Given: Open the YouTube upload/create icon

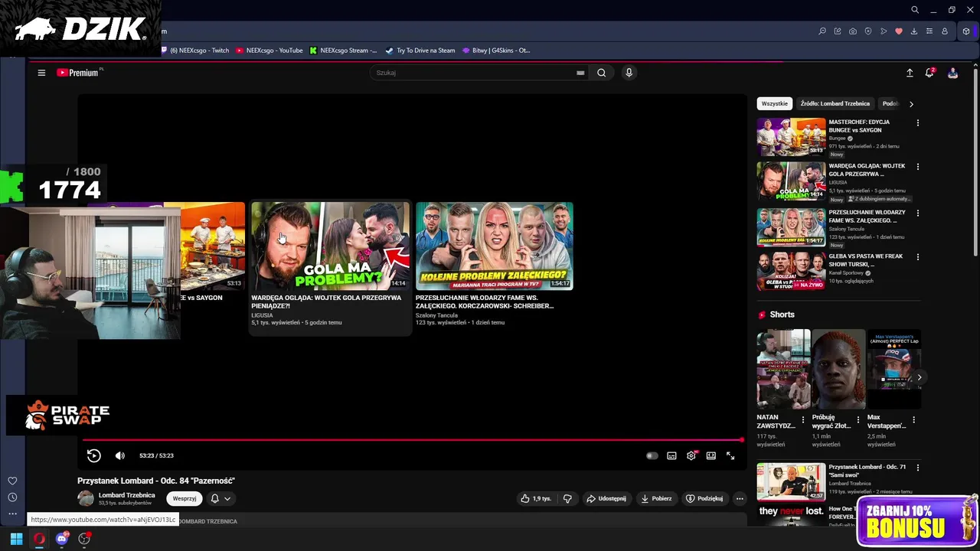Looking at the screenshot, I should coord(910,73).
